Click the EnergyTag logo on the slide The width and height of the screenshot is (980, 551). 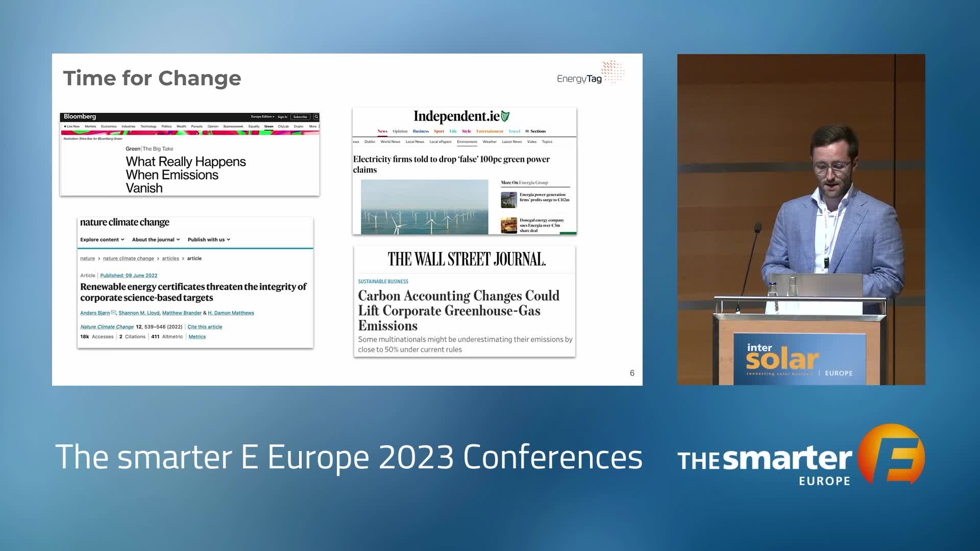pyautogui.click(x=591, y=73)
